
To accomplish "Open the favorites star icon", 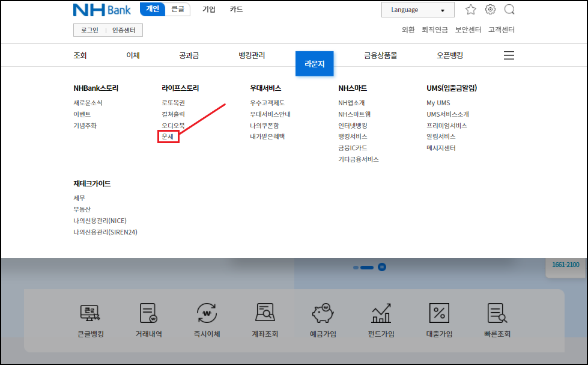I will 471,10.
